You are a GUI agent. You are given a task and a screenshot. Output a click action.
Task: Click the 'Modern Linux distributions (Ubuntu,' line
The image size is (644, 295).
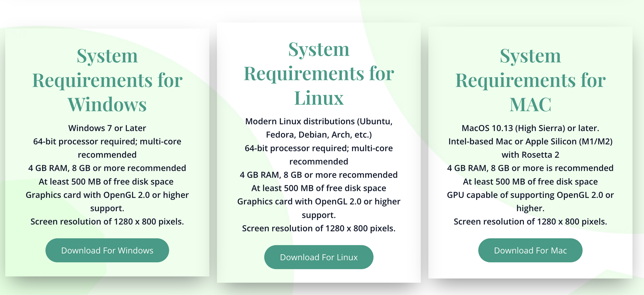(319, 121)
